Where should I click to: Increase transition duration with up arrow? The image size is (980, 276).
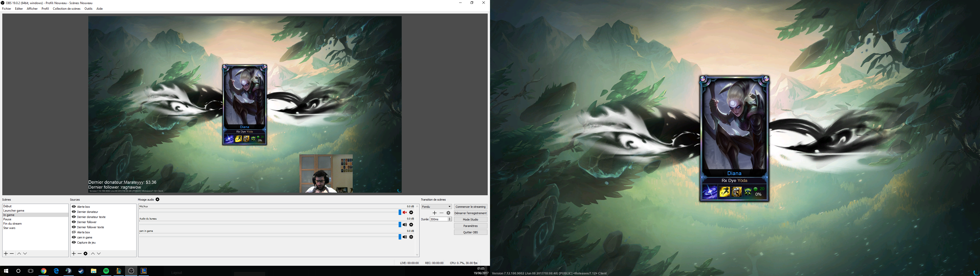(x=450, y=218)
